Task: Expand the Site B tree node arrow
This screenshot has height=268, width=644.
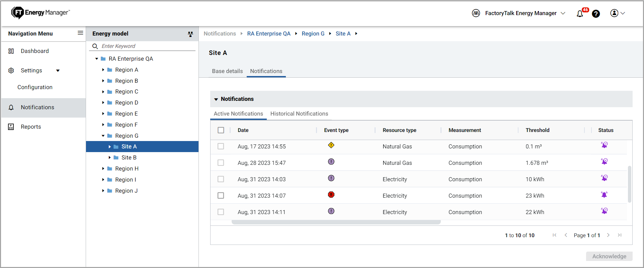Action: [x=109, y=157]
